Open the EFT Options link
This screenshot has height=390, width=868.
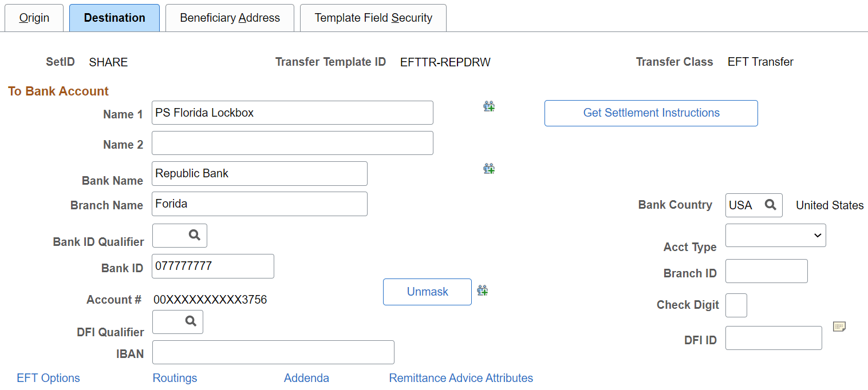(48, 378)
